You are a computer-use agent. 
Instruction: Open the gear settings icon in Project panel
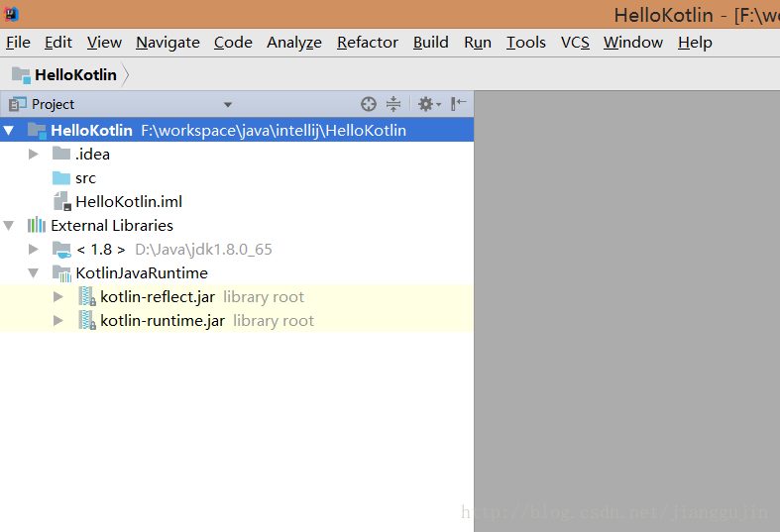click(x=429, y=104)
